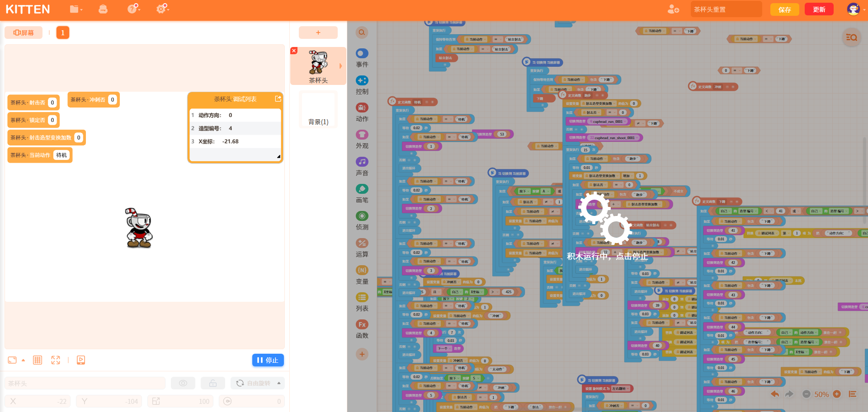Image resolution: width=868 pixels, height=412 pixels.
Task: Click the red 更新 button
Action: [x=819, y=9]
